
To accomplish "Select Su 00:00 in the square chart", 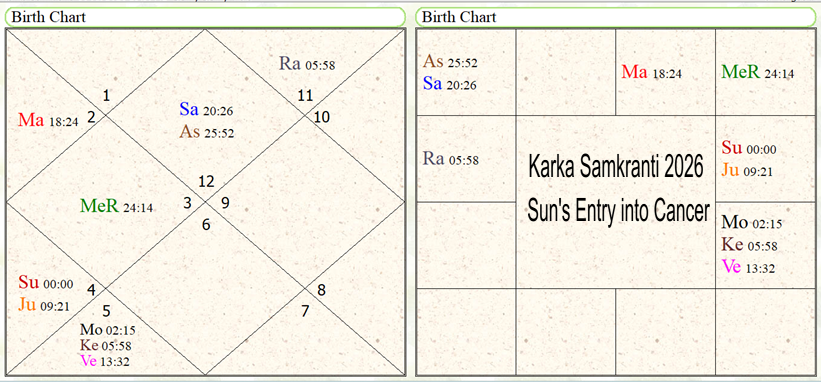I will (x=749, y=148).
